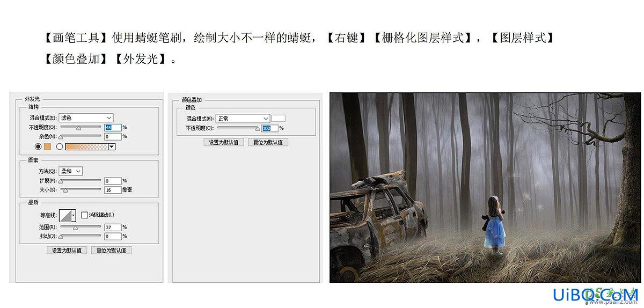Click the white Color Overlay color swatch
Screen dimensions: 644x308
[278, 118]
